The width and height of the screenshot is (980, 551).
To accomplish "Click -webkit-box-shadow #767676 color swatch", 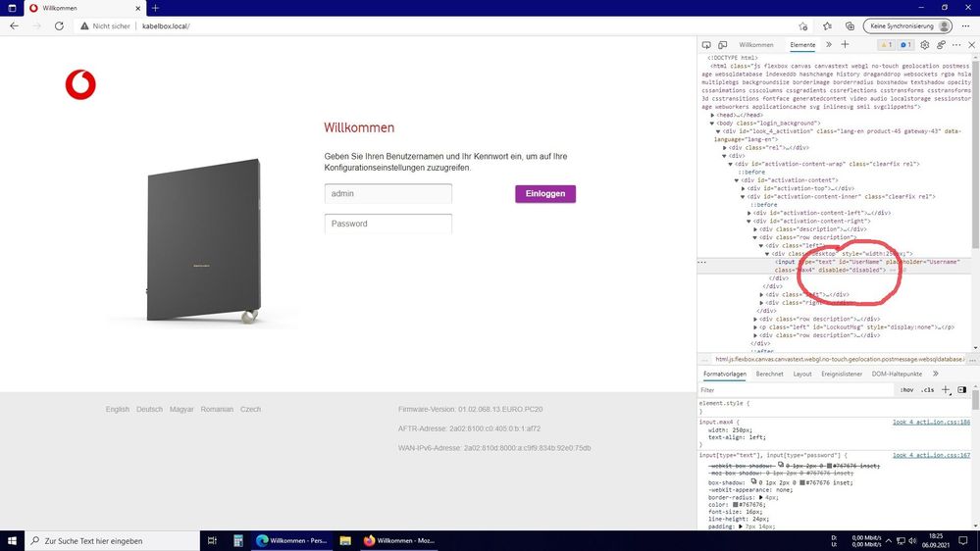I will tap(829, 466).
